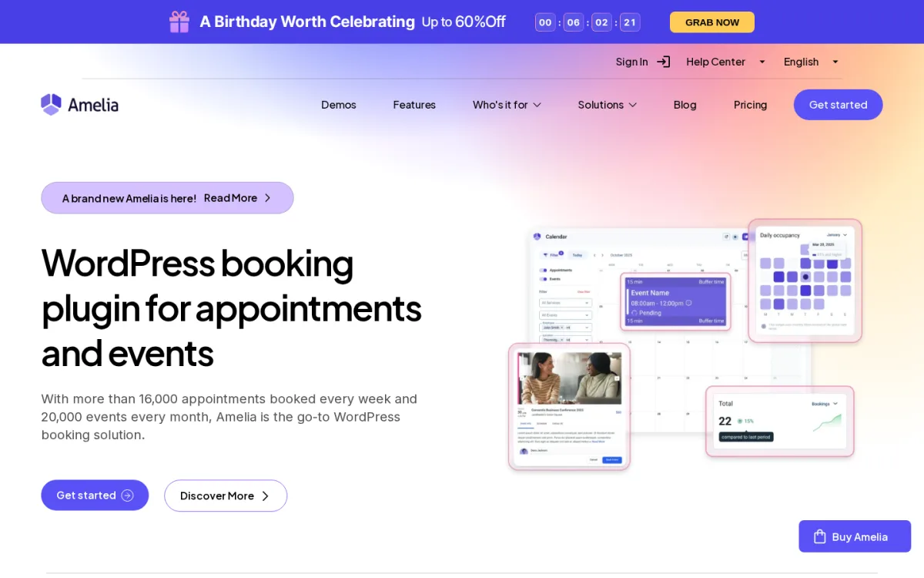Click the countdown box showing 02
The width and height of the screenshot is (924, 578).
[601, 22]
